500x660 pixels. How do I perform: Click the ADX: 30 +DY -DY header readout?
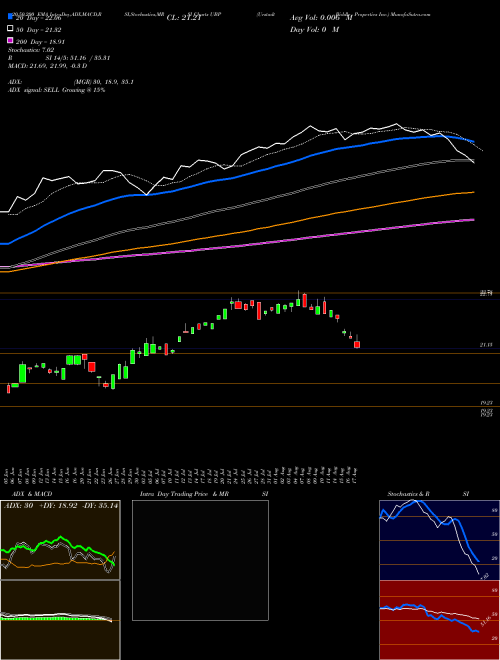click(x=61, y=505)
